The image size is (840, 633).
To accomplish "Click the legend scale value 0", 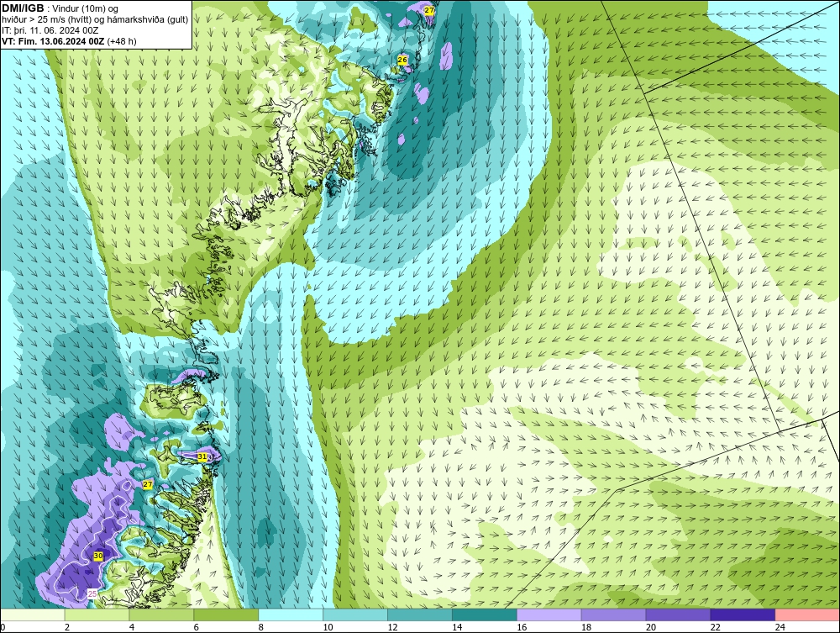I will coord(3,627).
